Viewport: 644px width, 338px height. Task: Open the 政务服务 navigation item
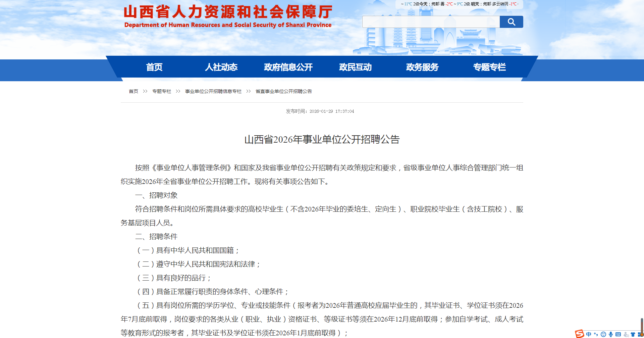tap(423, 67)
